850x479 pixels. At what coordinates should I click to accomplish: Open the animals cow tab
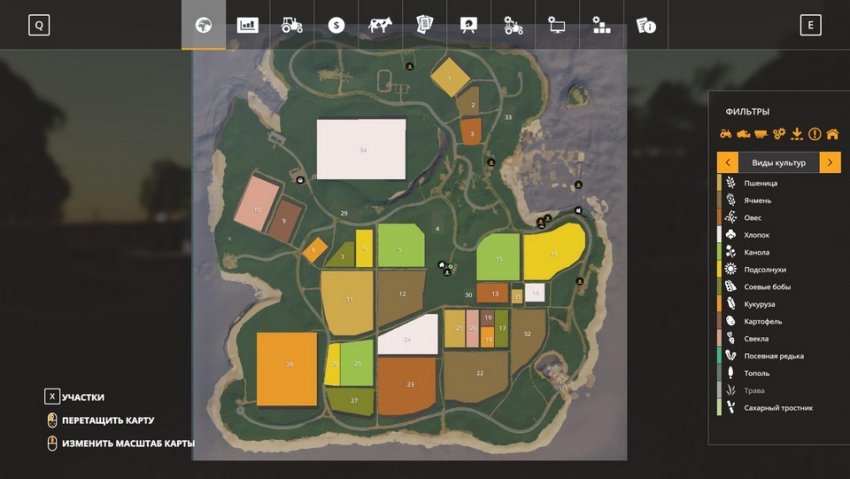click(380, 25)
